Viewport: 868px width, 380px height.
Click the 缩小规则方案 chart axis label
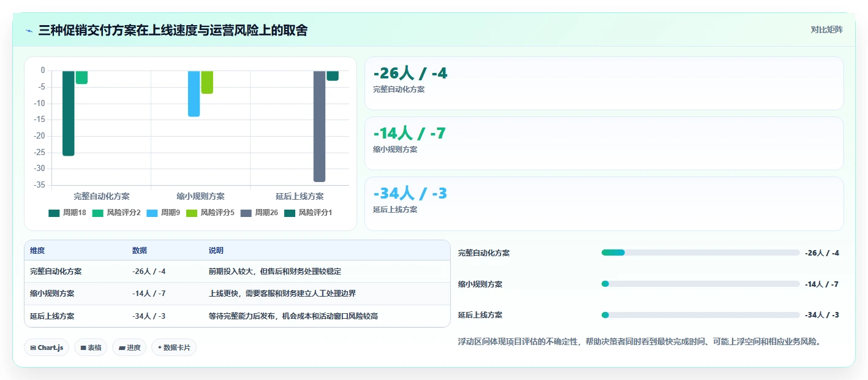(200, 197)
